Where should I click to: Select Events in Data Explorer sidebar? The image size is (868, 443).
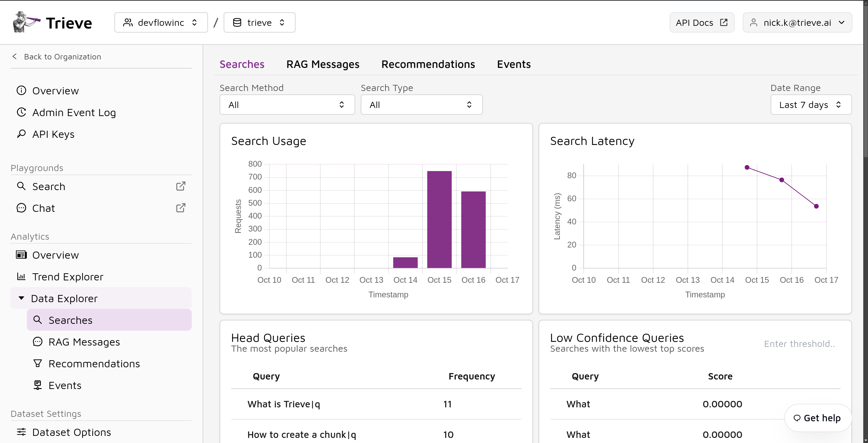(109, 385)
